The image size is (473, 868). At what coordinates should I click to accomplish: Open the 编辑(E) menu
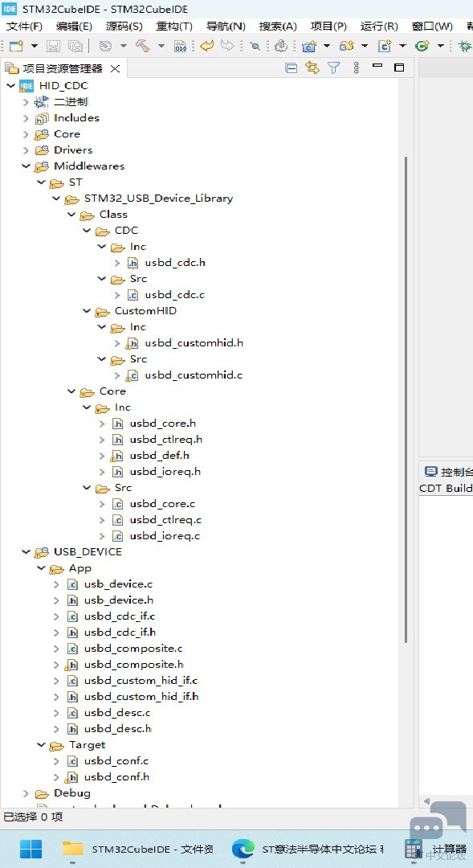74,26
